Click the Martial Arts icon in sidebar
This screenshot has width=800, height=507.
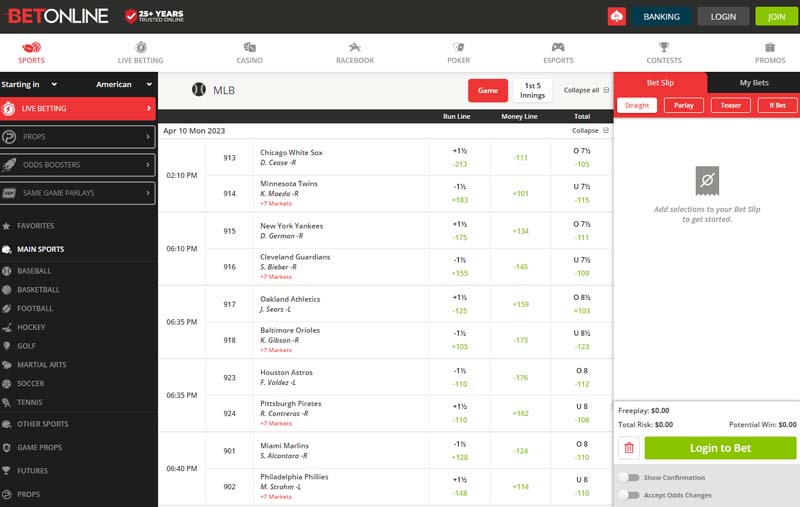coord(7,365)
